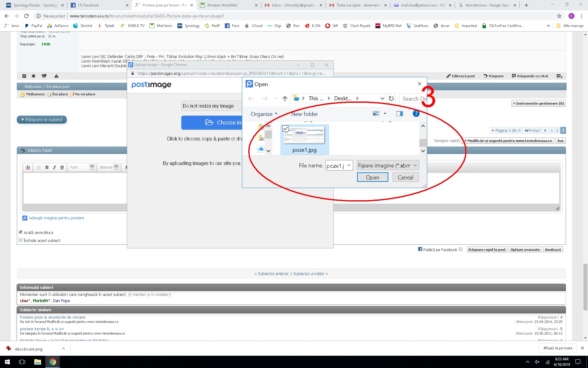Click Răspuns la subiect button

(42, 120)
